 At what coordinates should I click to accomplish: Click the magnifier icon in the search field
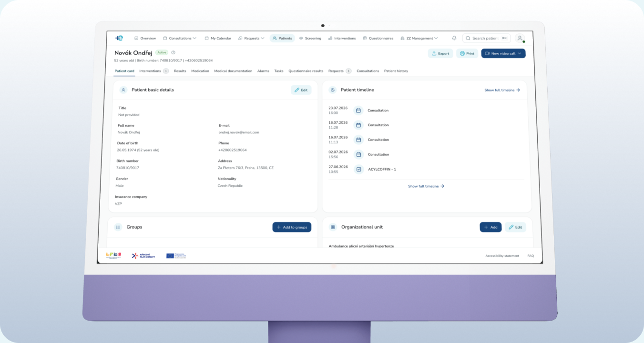pos(468,38)
